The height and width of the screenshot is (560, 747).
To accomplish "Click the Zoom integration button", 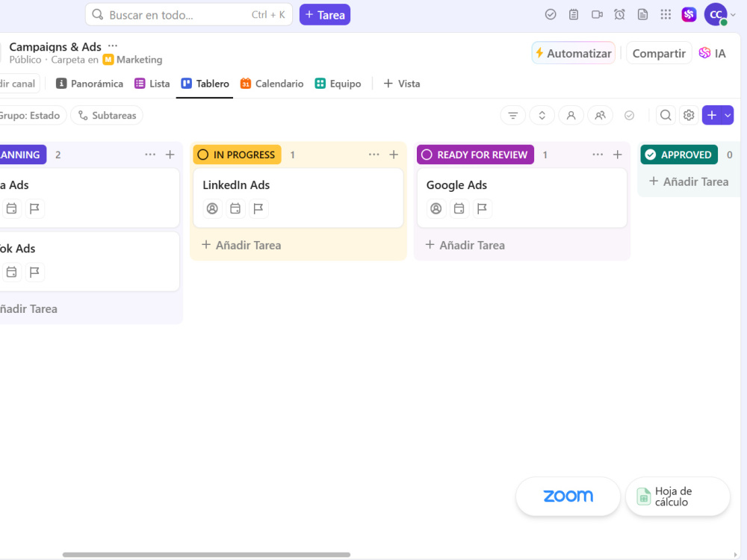I will point(568,497).
